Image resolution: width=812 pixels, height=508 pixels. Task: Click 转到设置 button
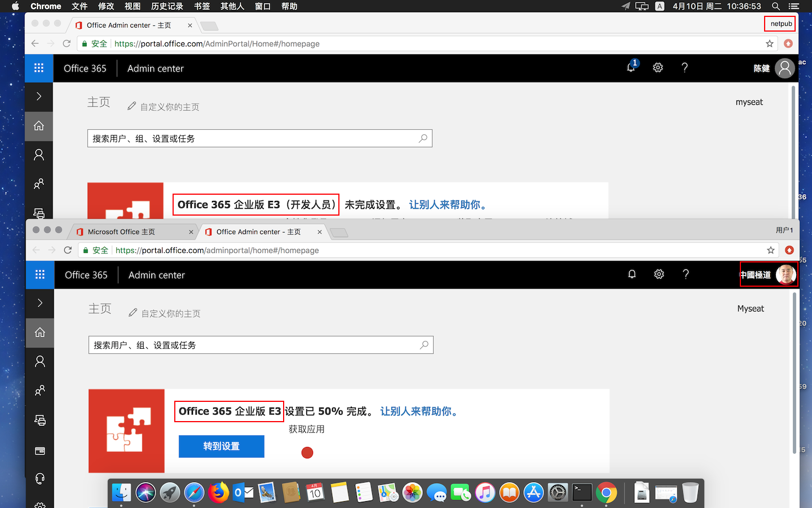(x=222, y=446)
